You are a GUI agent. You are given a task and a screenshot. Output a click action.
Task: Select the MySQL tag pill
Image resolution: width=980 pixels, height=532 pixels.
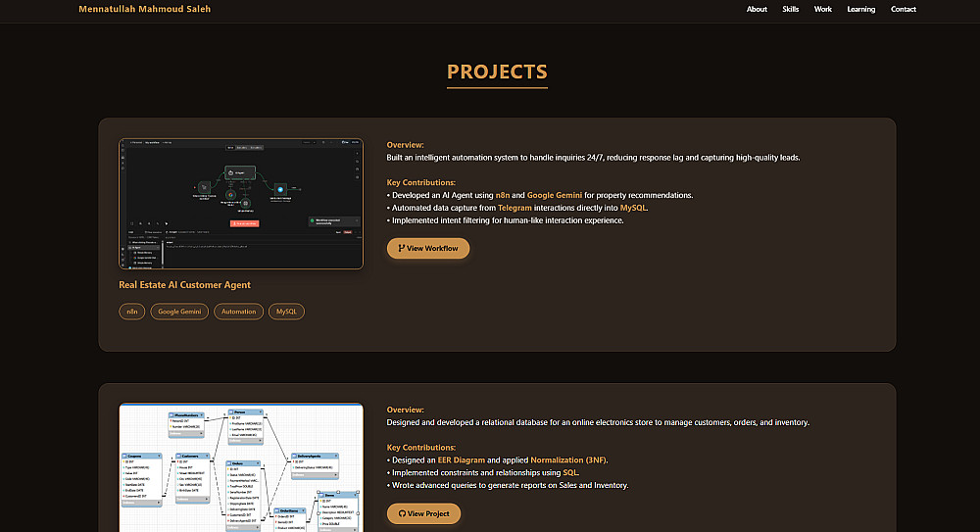[286, 312]
